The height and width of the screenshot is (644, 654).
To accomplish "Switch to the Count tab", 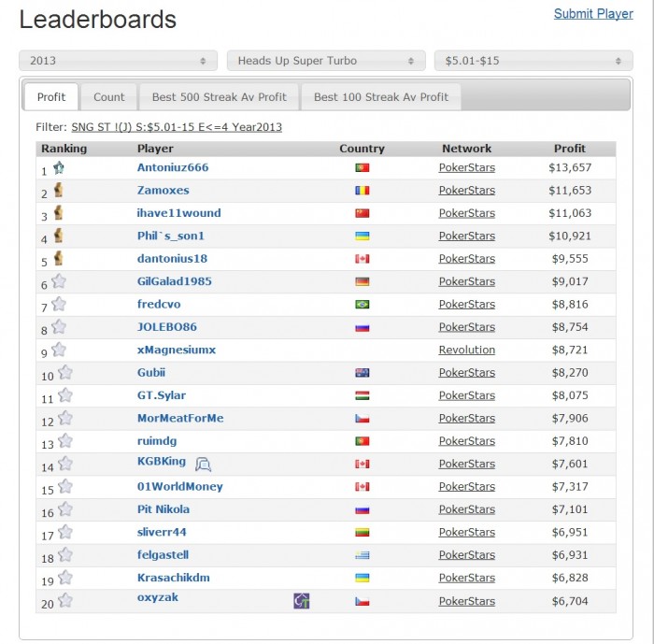I will 109,97.
